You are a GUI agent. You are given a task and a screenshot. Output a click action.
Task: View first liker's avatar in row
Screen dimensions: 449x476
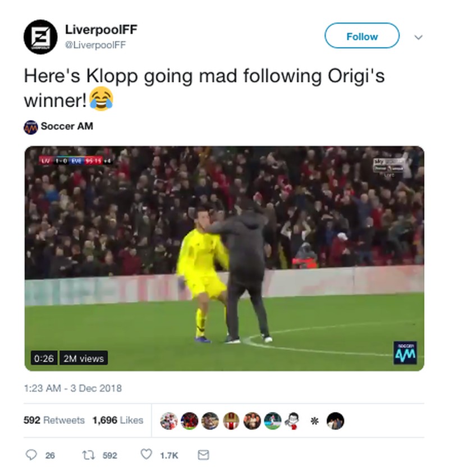click(x=169, y=421)
